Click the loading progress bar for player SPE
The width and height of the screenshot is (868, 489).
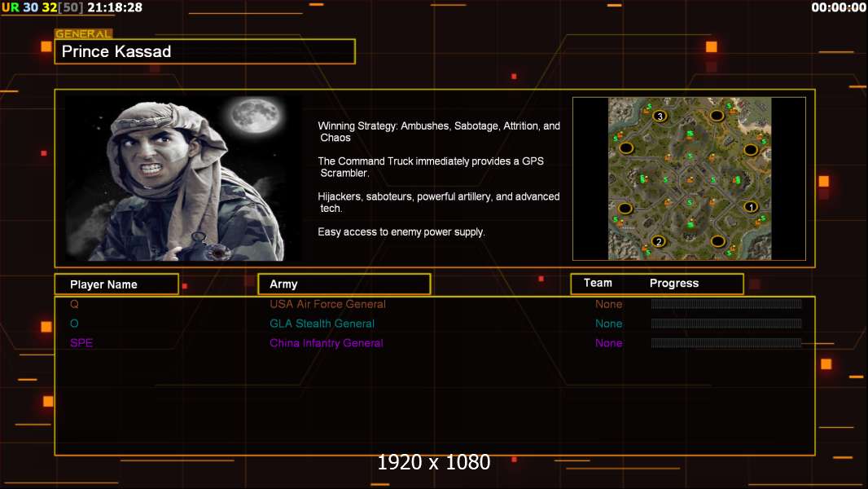pos(726,342)
